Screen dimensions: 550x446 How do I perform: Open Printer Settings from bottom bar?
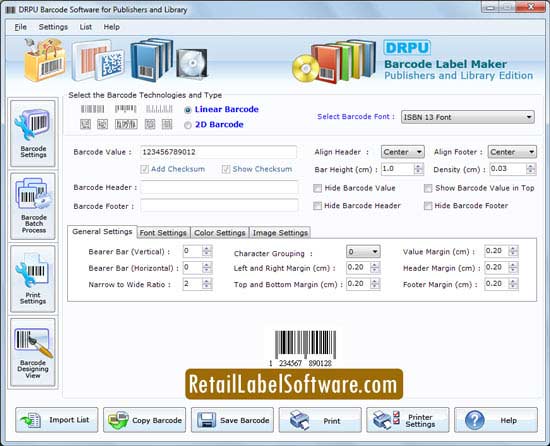(x=408, y=420)
